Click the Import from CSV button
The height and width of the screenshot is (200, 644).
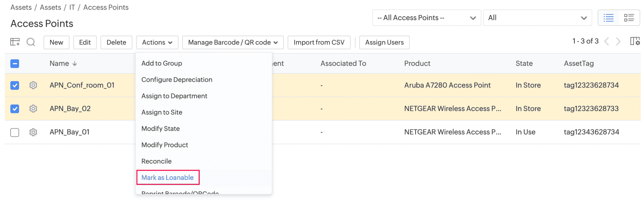pyautogui.click(x=319, y=42)
